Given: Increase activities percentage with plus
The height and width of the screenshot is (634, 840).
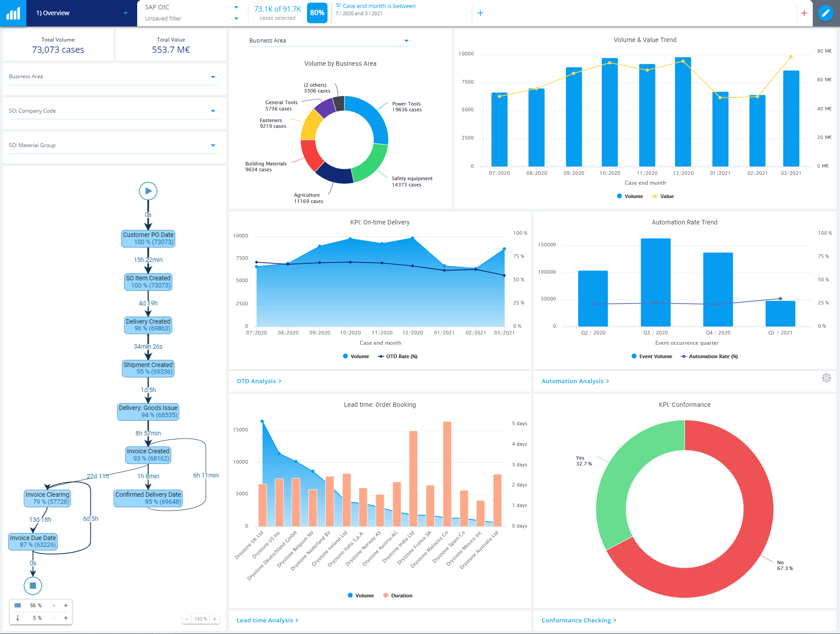Looking at the screenshot, I should coord(66,605).
